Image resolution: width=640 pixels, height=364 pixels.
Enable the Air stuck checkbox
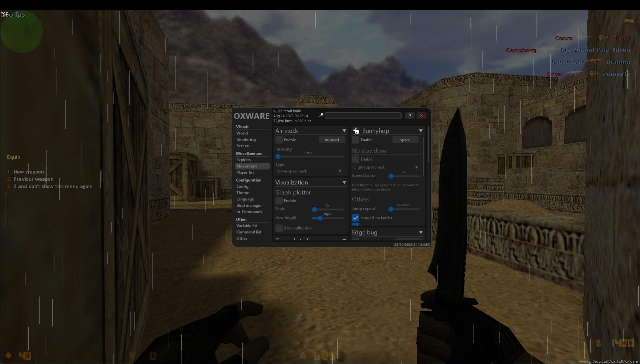click(x=279, y=140)
